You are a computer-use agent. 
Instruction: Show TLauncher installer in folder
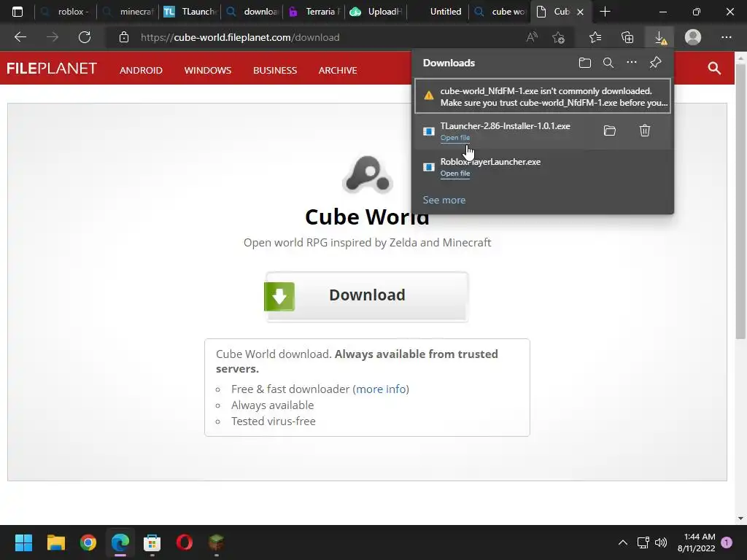tap(610, 131)
